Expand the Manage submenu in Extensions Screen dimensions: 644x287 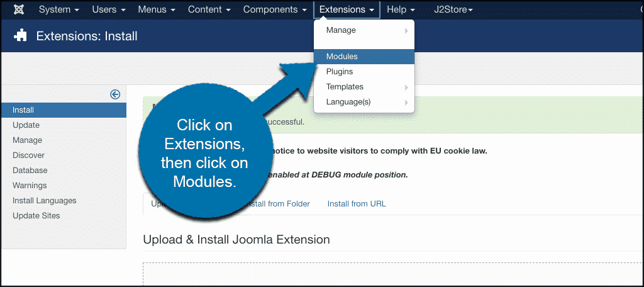(x=364, y=30)
